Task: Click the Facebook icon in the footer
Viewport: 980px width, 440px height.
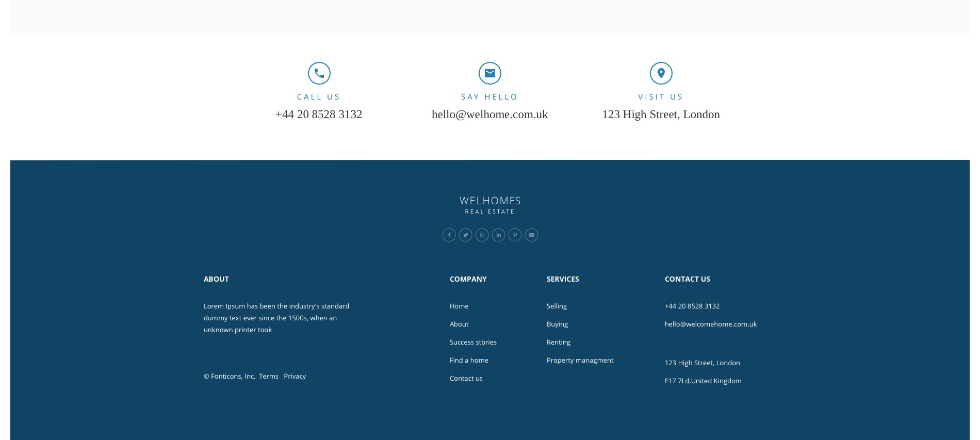Action: click(x=449, y=235)
